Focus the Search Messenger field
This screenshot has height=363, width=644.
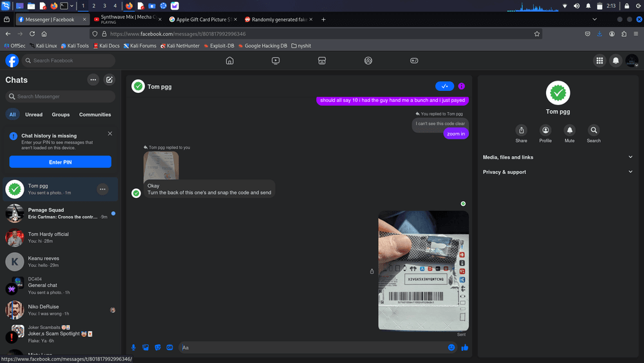coord(61,96)
